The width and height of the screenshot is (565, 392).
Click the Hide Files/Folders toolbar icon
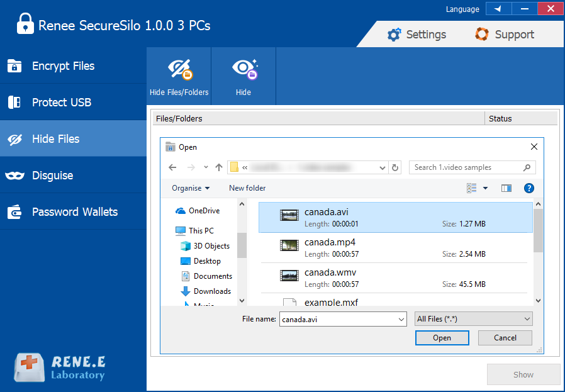179,76
